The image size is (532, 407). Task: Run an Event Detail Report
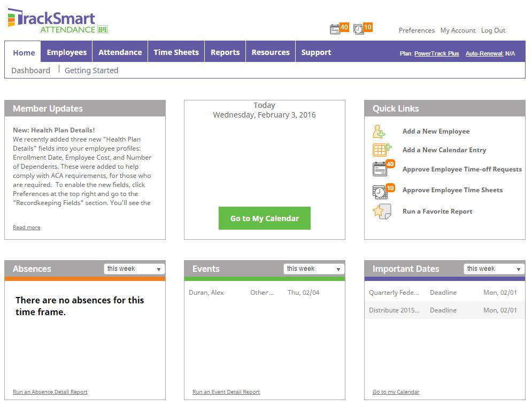pos(226,392)
